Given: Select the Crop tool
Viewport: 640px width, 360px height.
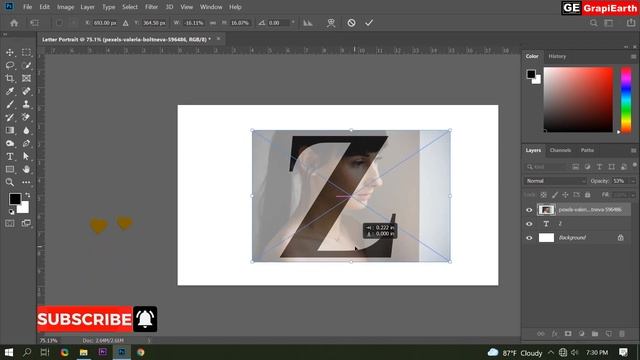Looking at the screenshot, I should [x=10, y=78].
